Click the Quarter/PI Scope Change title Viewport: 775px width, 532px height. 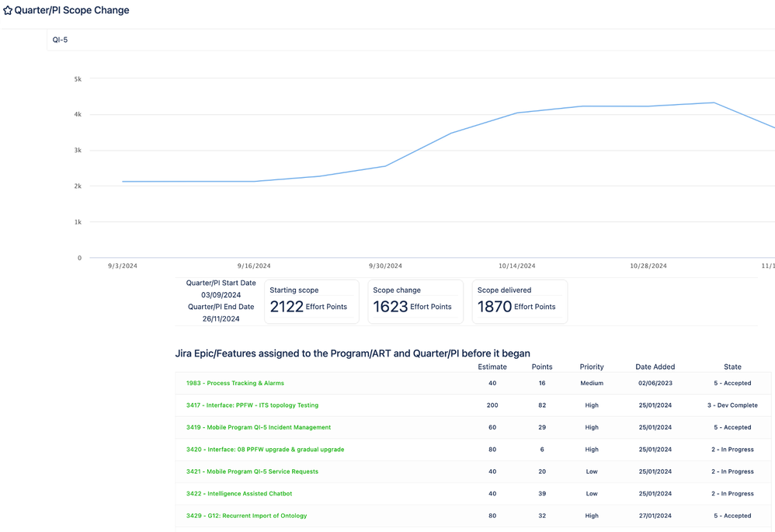(x=71, y=10)
